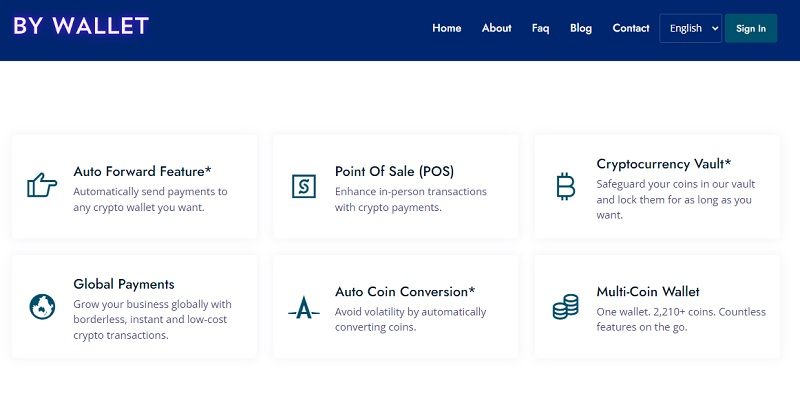Click the pointing hand Auto Forward icon
The width and height of the screenshot is (800, 400).
[x=42, y=186]
